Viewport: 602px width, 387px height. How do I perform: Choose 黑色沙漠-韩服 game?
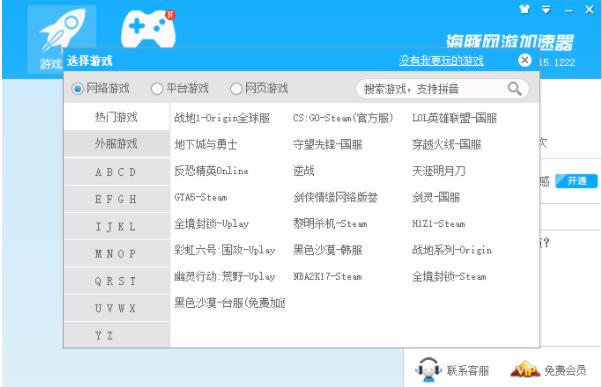click(327, 250)
